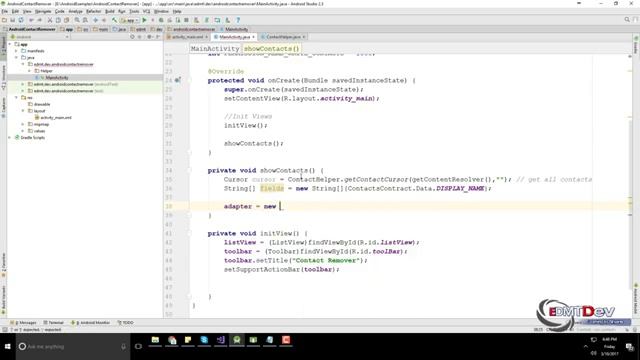Collapse the res folder node
Screen dimensions: 640x360
(x=16, y=98)
